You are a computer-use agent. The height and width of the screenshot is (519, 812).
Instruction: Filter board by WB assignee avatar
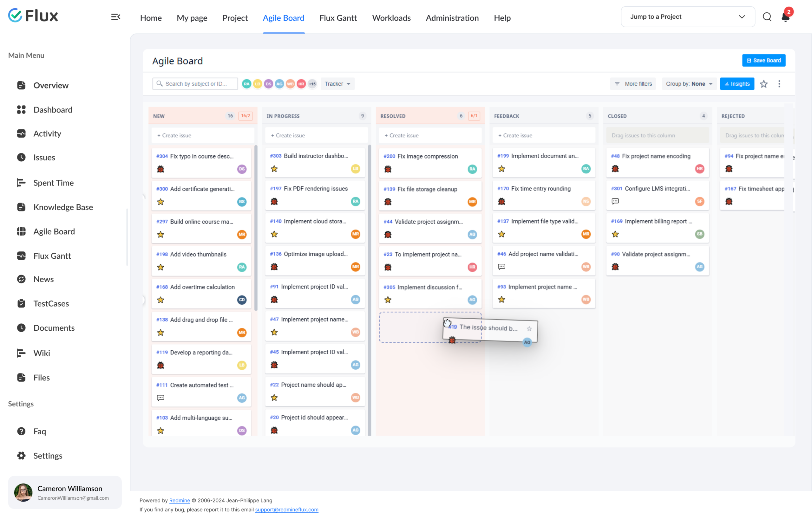(x=290, y=84)
